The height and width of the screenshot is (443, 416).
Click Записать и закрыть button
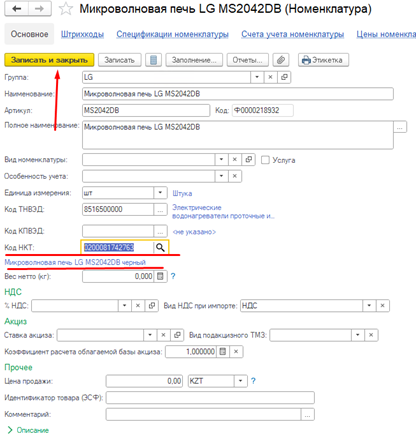tap(49, 60)
